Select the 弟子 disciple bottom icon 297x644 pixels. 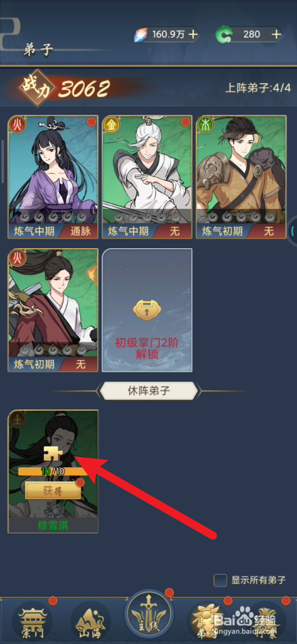point(207,620)
